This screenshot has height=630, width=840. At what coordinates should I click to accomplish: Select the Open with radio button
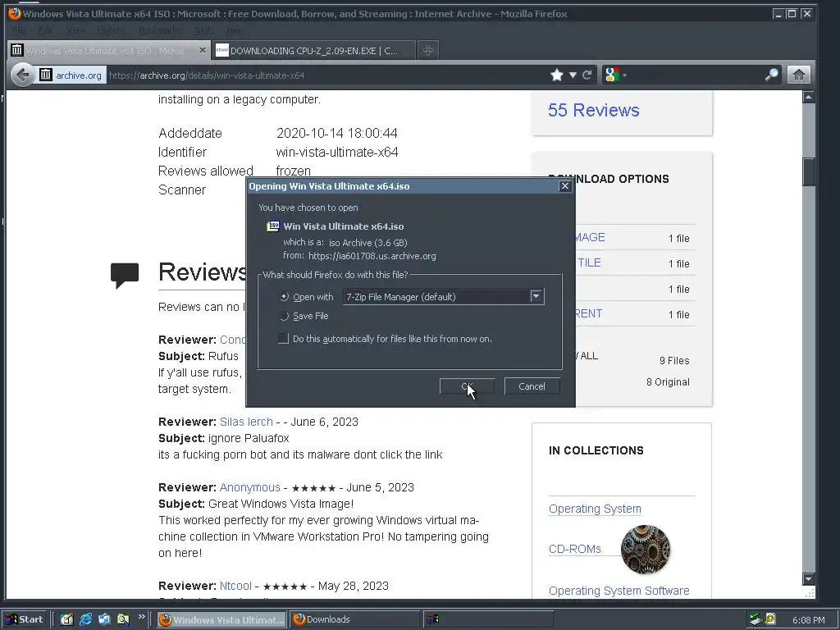click(285, 297)
